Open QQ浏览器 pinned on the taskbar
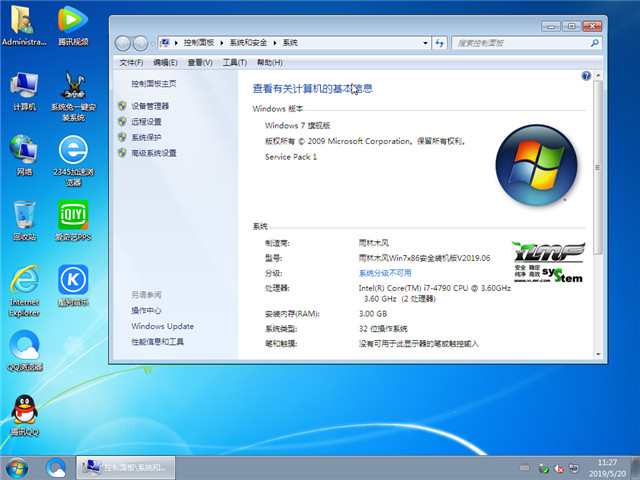This screenshot has height=480, width=640. 56,467
